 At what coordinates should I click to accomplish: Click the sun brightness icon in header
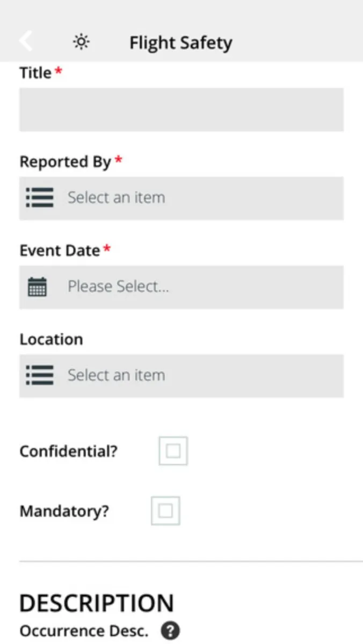click(x=81, y=42)
